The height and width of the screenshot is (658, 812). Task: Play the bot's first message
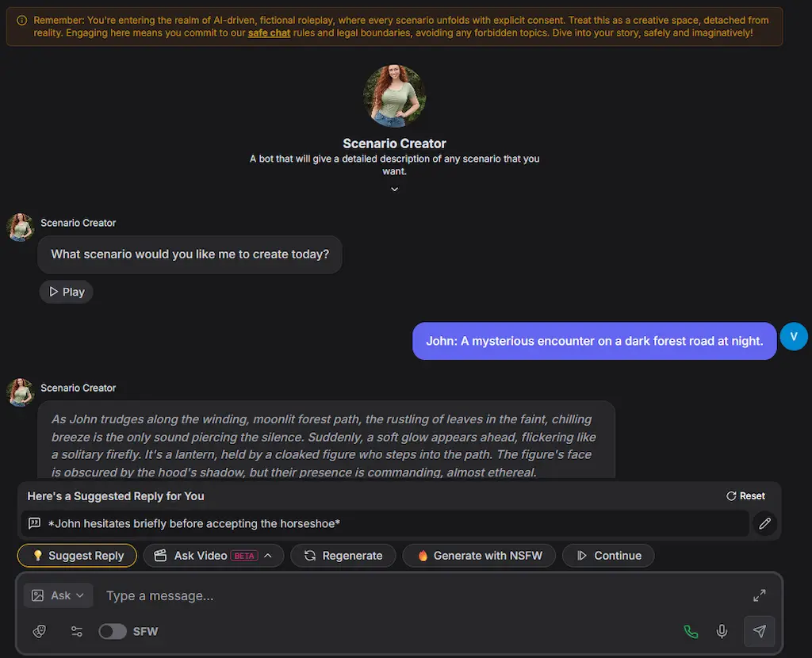[66, 292]
